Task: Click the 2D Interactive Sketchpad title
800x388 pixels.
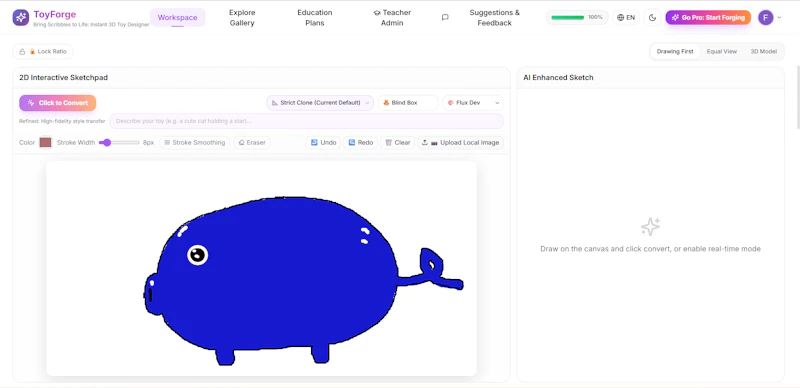Action: tap(63, 78)
